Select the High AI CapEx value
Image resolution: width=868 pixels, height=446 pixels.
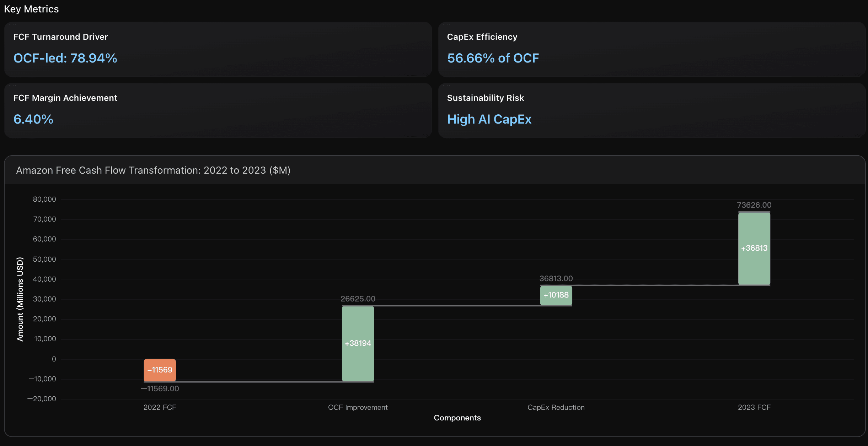point(489,119)
